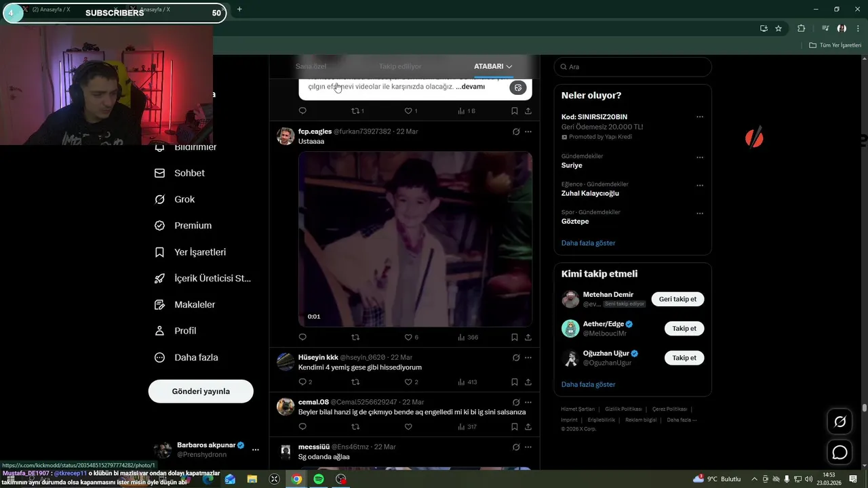This screenshot has height=488, width=868.
Task: Click the page vertical scrollbar thumb
Action: pyautogui.click(x=865, y=408)
